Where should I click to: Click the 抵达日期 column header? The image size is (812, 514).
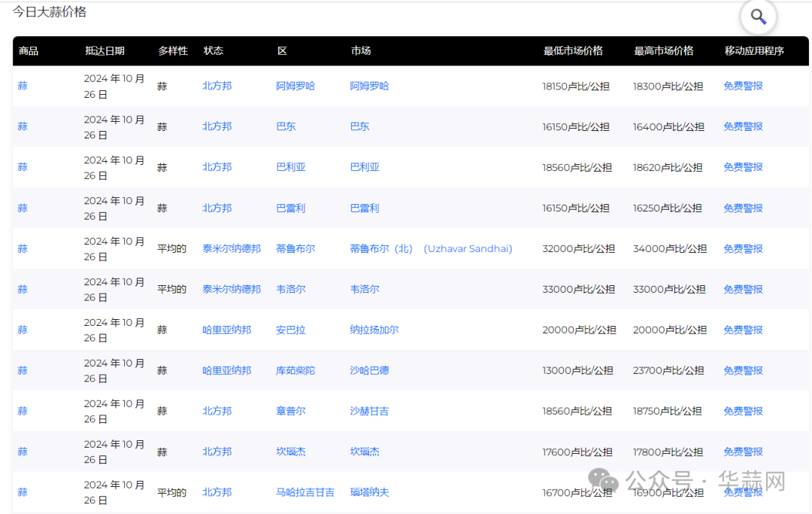[105, 50]
